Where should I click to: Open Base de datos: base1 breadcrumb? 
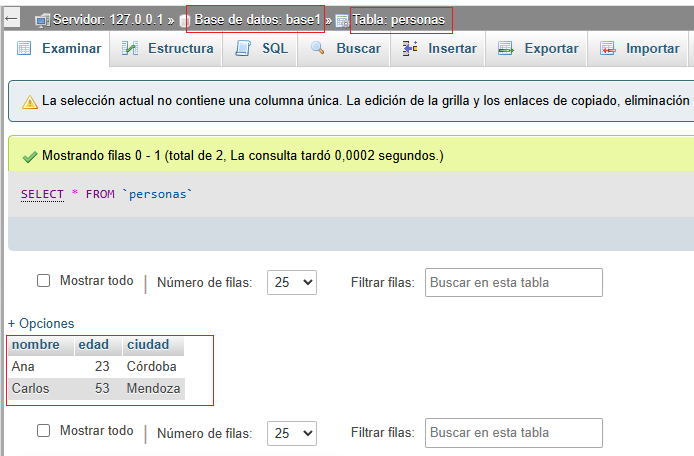coord(257,19)
